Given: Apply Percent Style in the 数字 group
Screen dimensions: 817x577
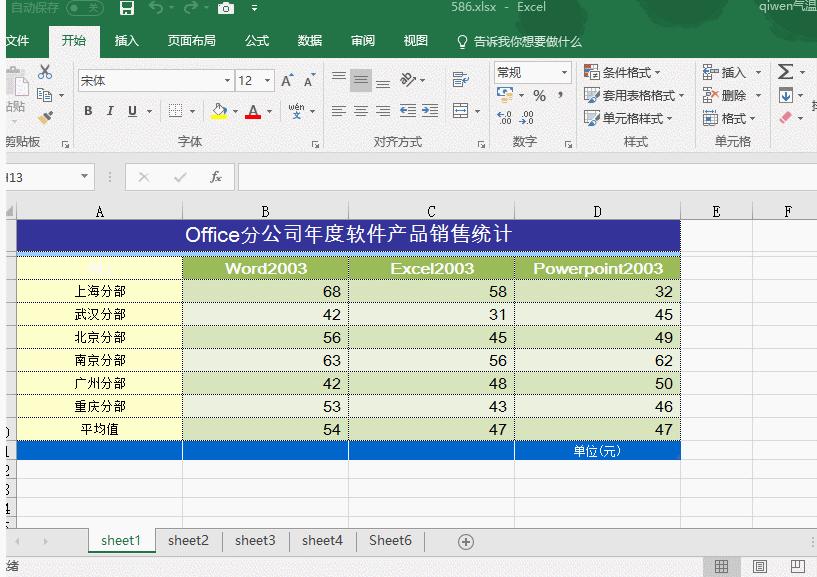Looking at the screenshot, I should (539, 95).
